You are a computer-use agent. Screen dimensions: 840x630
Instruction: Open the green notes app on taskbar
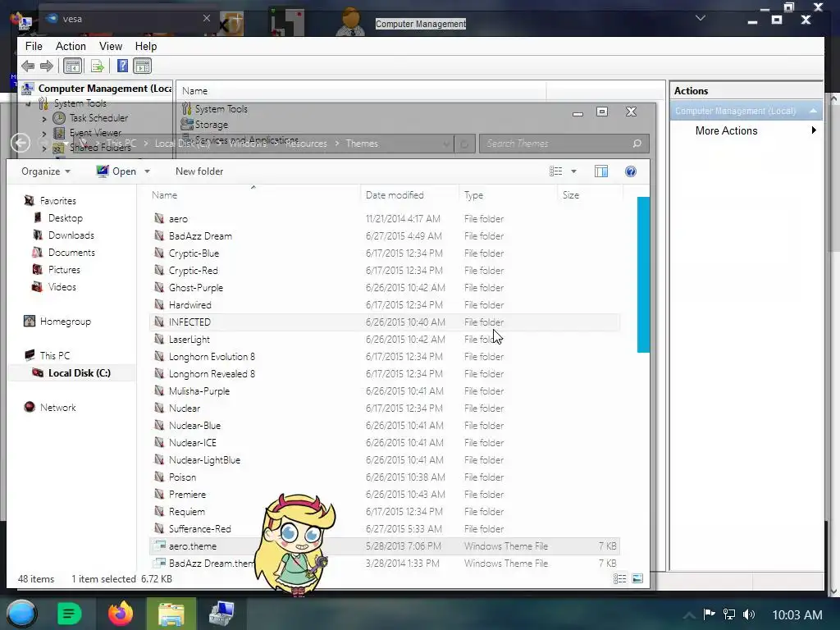coord(69,614)
